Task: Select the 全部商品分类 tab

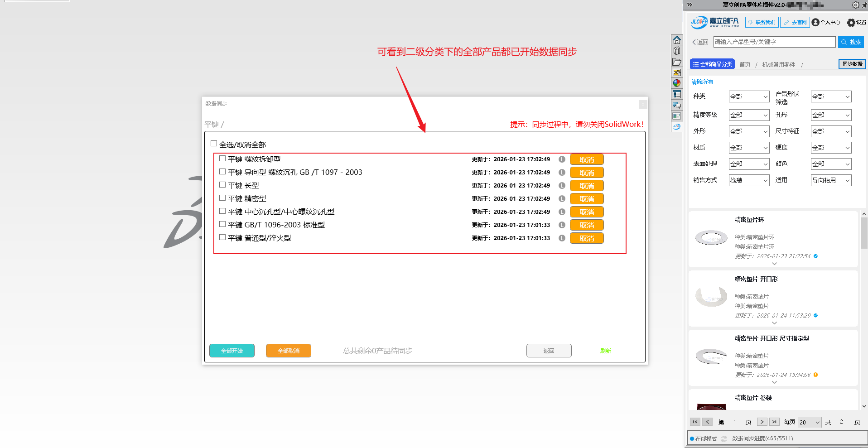Action: coord(712,64)
